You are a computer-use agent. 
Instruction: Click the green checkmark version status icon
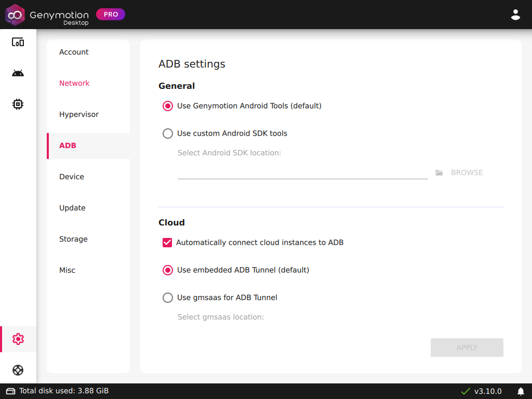pyautogui.click(x=465, y=391)
